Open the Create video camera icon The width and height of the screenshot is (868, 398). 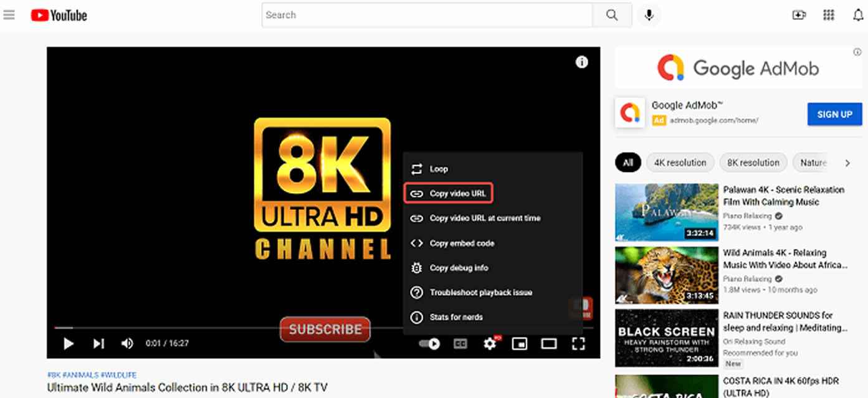[x=799, y=15]
